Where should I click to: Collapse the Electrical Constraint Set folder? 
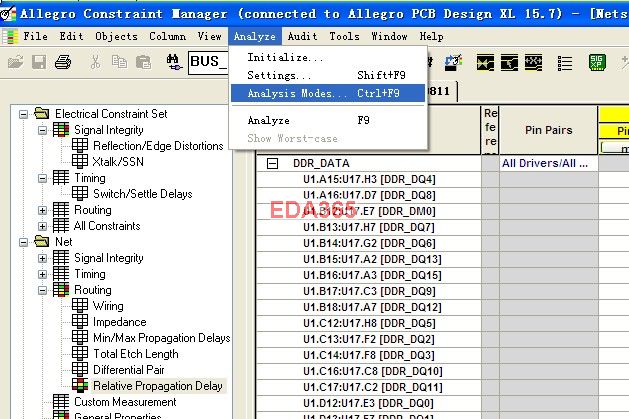point(24,114)
